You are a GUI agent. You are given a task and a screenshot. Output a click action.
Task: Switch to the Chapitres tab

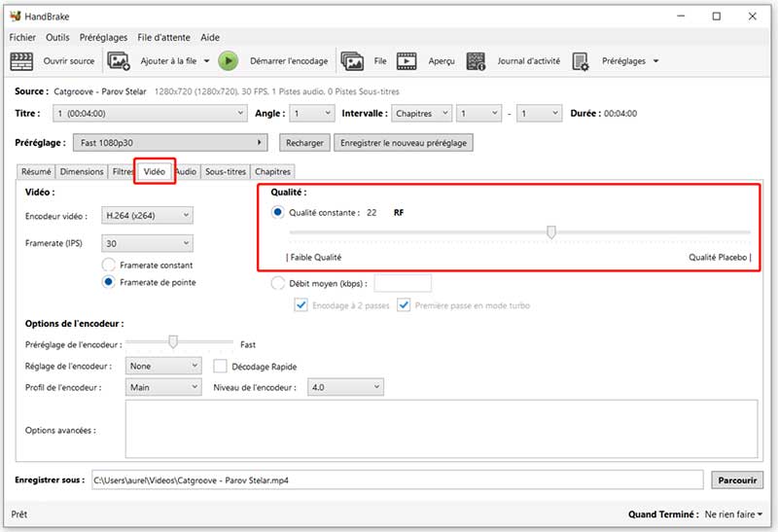272,171
